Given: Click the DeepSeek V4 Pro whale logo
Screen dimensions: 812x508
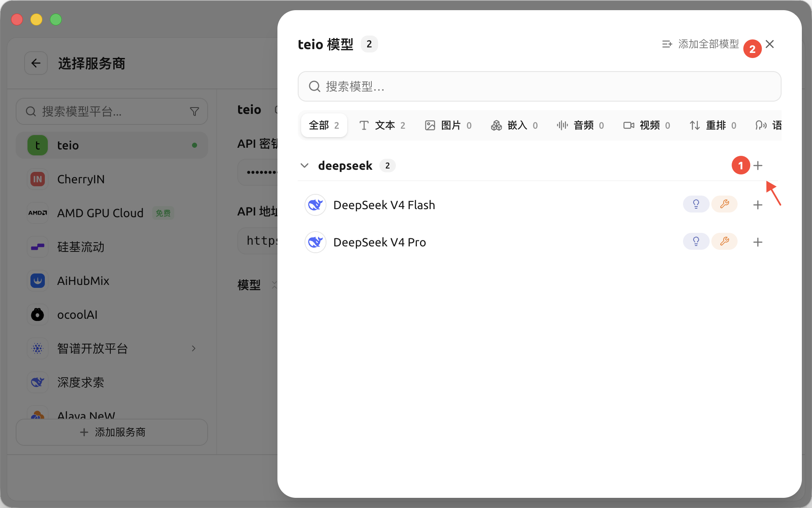Looking at the screenshot, I should [315, 242].
